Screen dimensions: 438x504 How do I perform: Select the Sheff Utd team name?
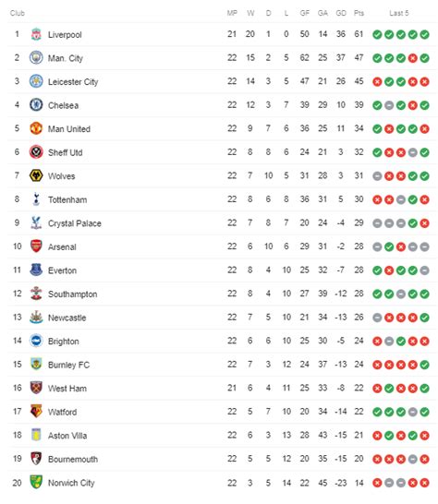point(66,152)
